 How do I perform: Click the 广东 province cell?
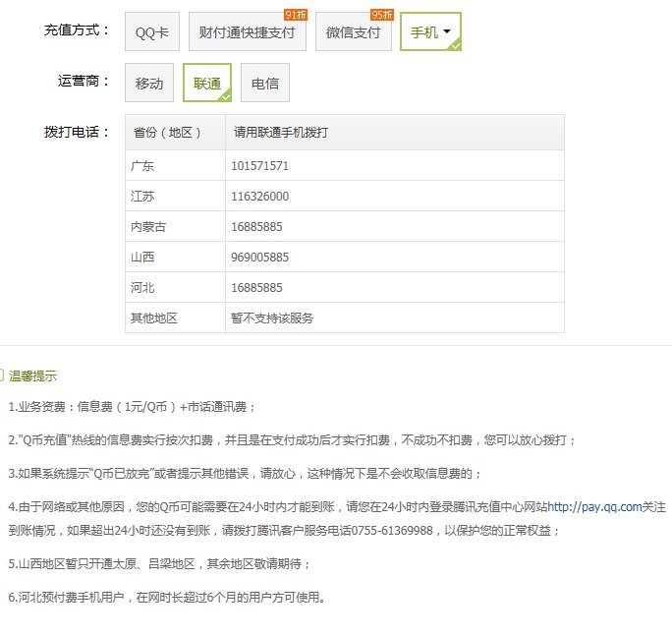point(175,165)
